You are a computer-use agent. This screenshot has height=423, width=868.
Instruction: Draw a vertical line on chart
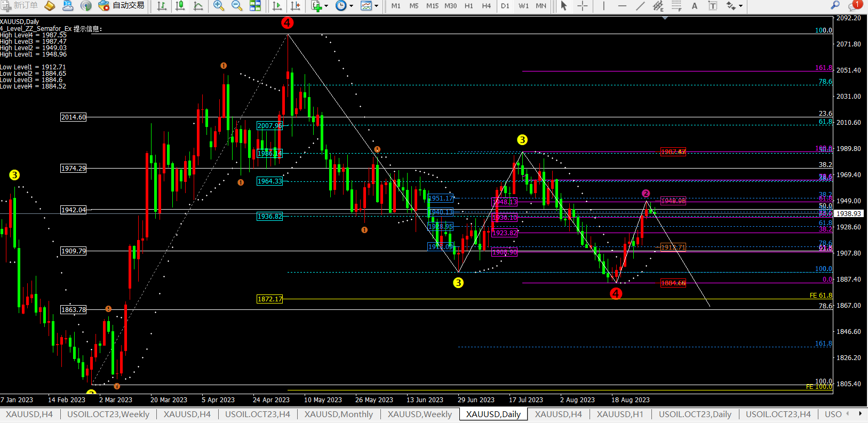point(603,6)
